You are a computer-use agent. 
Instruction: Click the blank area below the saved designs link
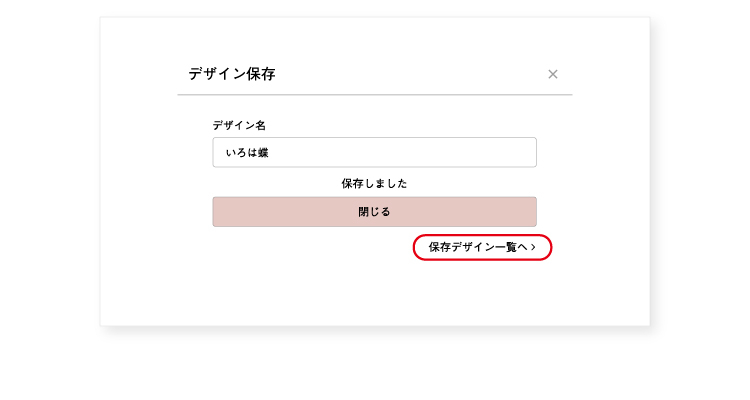[x=480, y=292]
